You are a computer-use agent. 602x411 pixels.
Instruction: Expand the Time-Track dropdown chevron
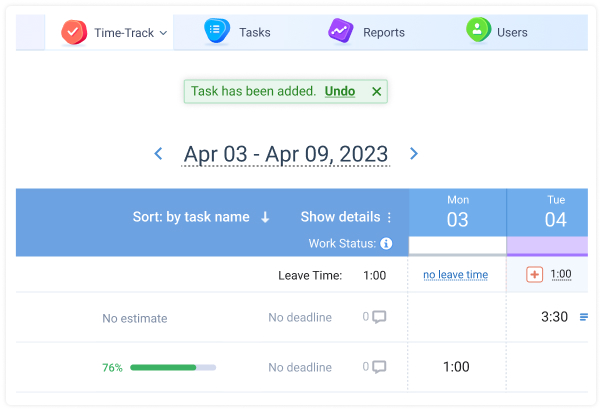[x=163, y=33]
